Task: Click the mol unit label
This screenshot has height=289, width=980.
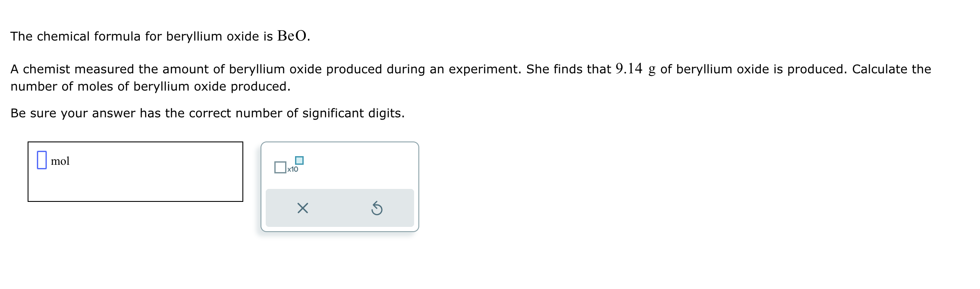Action: click(61, 162)
